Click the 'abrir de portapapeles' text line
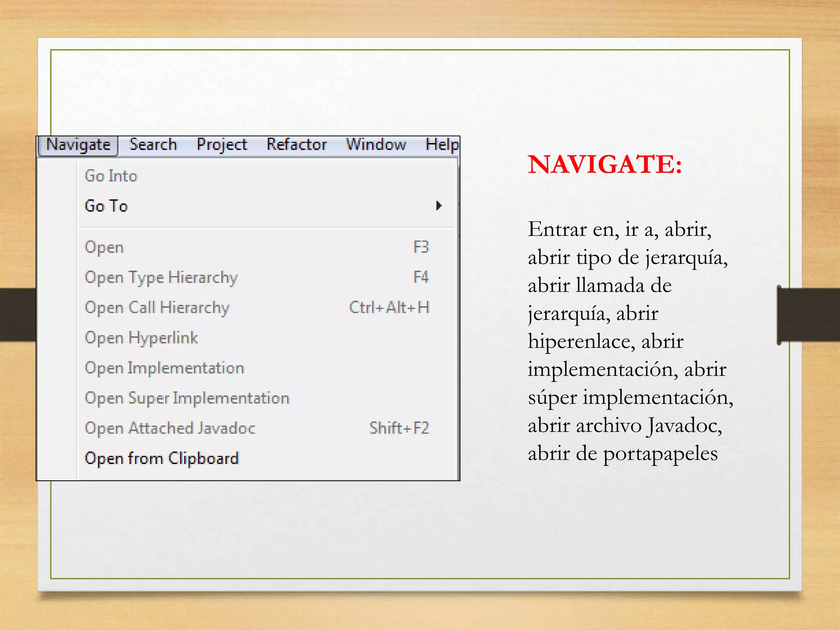Viewport: 840px width, 630px height. (x=623, y=454)
